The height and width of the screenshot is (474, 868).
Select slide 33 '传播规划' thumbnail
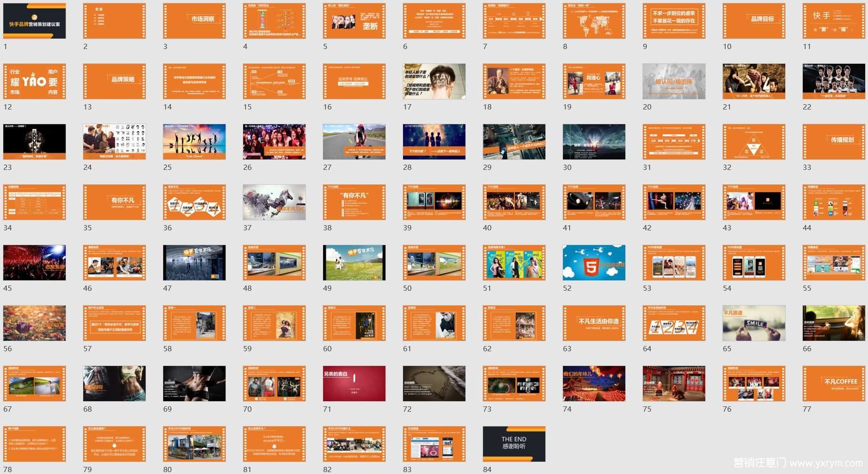click(x=834, y=142)
